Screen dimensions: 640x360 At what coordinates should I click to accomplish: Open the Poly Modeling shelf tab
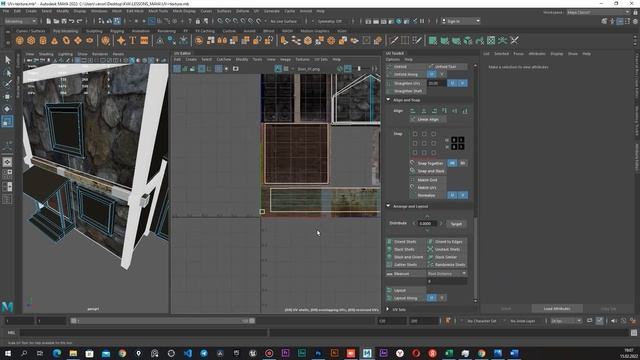[65, 31]
